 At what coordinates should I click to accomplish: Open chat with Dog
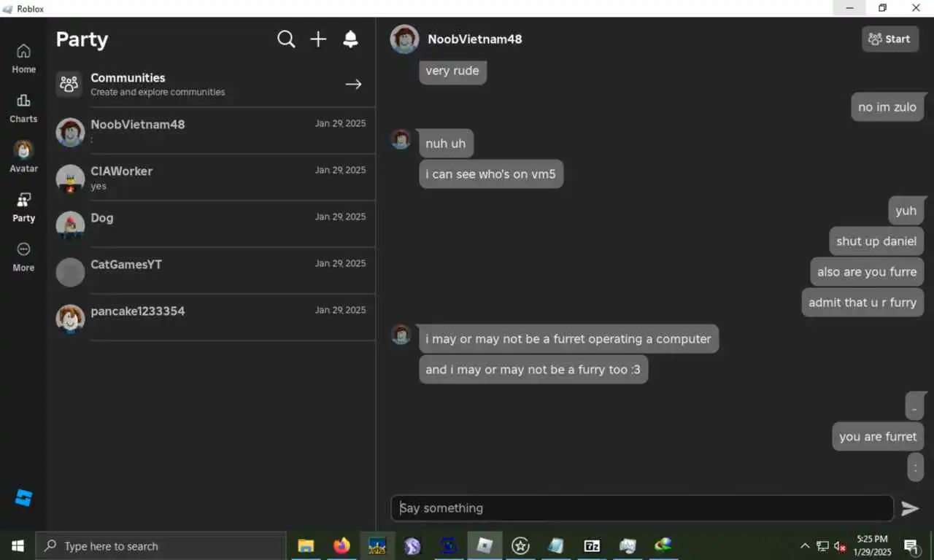pyautogui.click(x=215, y=225)
